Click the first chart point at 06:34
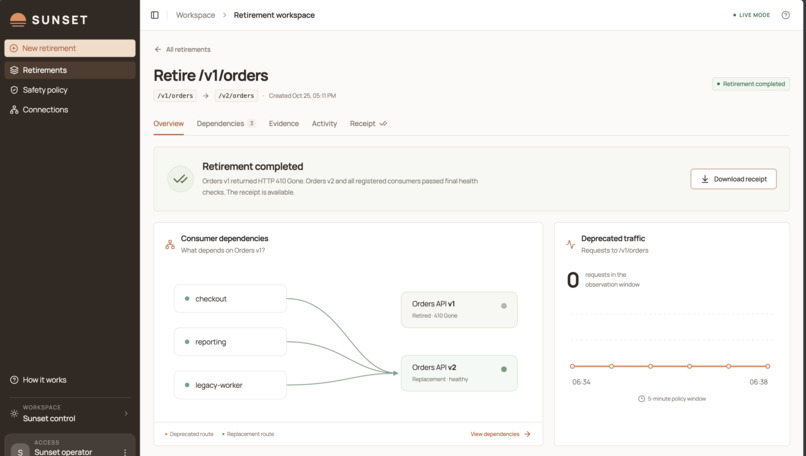The image size is (806, 456). (x=572, y=367)
